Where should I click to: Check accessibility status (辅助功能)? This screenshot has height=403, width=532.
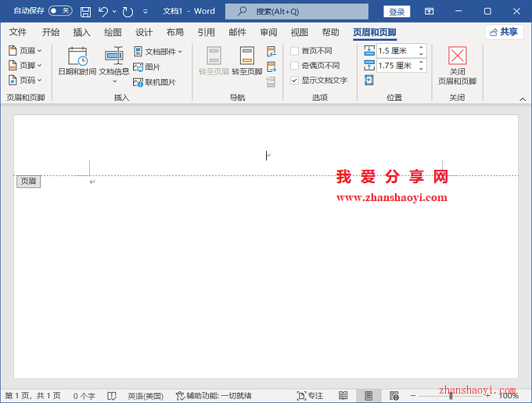click(x=214, y=395)
